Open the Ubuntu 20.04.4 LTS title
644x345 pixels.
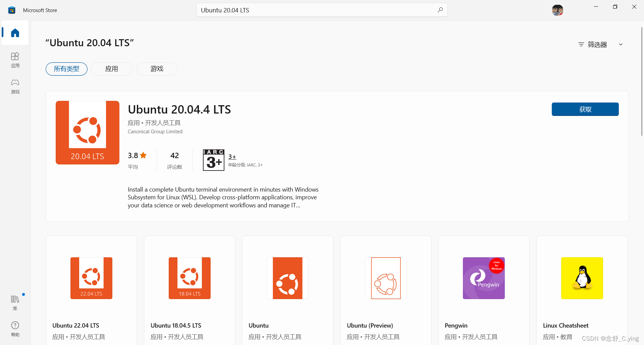coord(179,110)
